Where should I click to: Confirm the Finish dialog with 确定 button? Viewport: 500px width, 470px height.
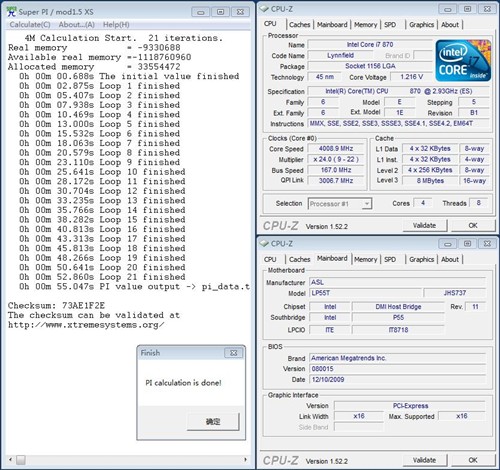(x=213, y=422)
